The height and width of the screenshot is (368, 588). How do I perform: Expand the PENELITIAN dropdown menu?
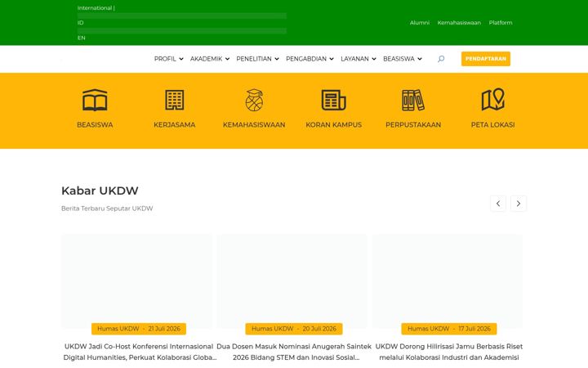coord(257,59)
